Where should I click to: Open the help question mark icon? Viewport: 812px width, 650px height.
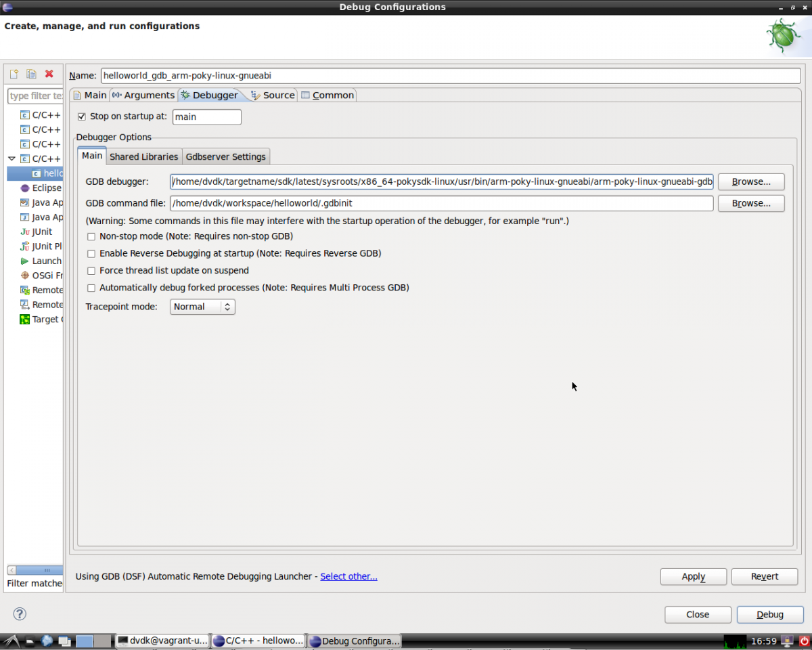tap(20, 614)
